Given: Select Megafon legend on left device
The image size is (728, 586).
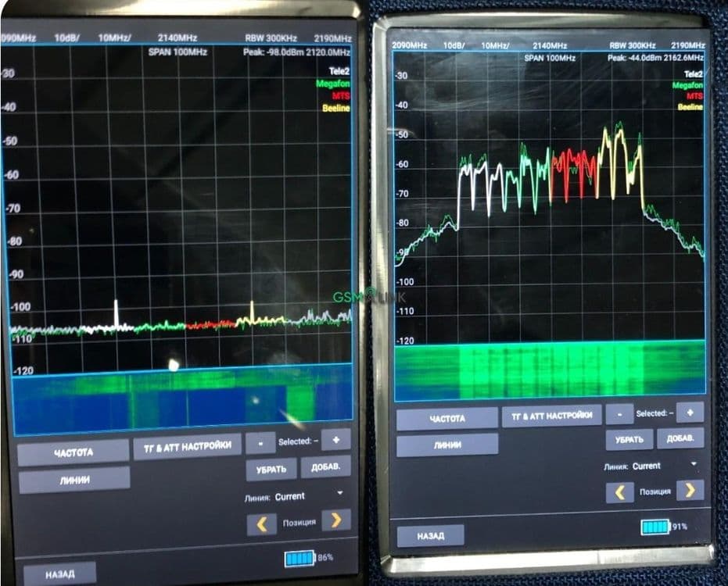Looking at the screenshot, I should point(333,84).
